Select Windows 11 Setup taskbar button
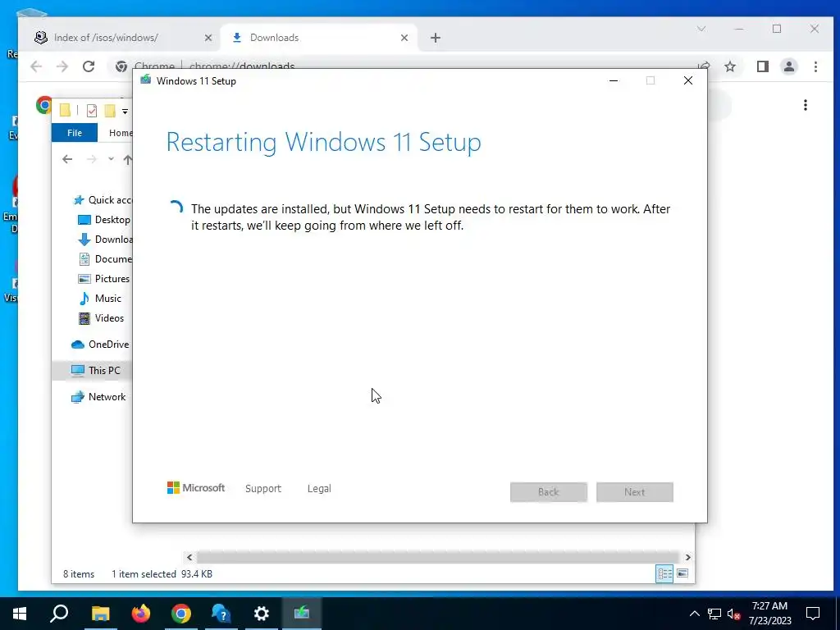 point(302,614)
